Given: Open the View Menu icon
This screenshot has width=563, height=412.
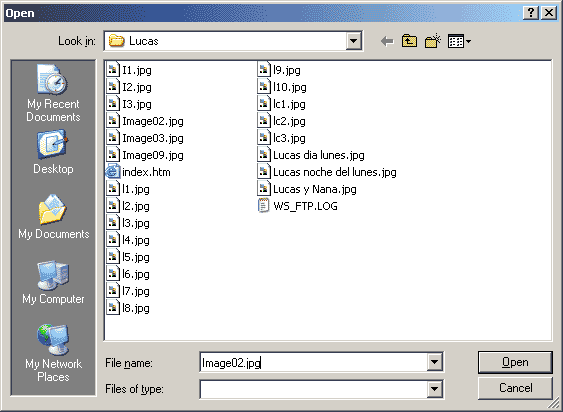Looking at the screenshot, I should pyautogui.click(x=459, y=41).
